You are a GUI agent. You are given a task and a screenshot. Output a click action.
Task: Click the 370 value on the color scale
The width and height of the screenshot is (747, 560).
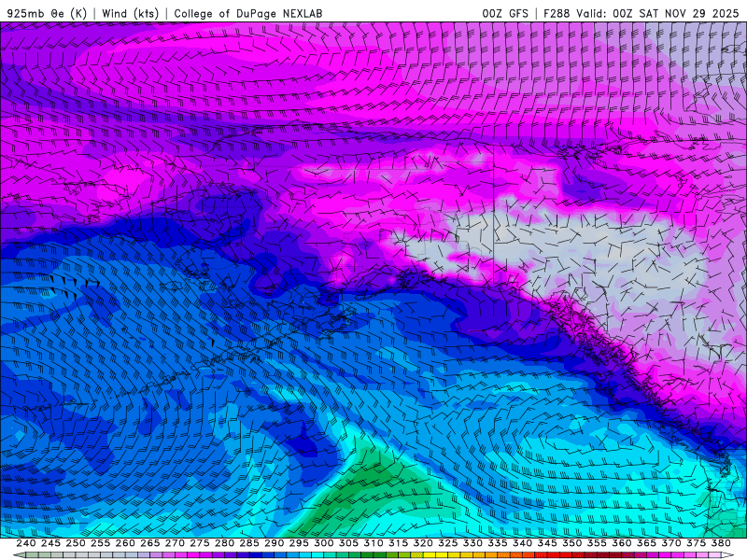(x=670, y=543)
